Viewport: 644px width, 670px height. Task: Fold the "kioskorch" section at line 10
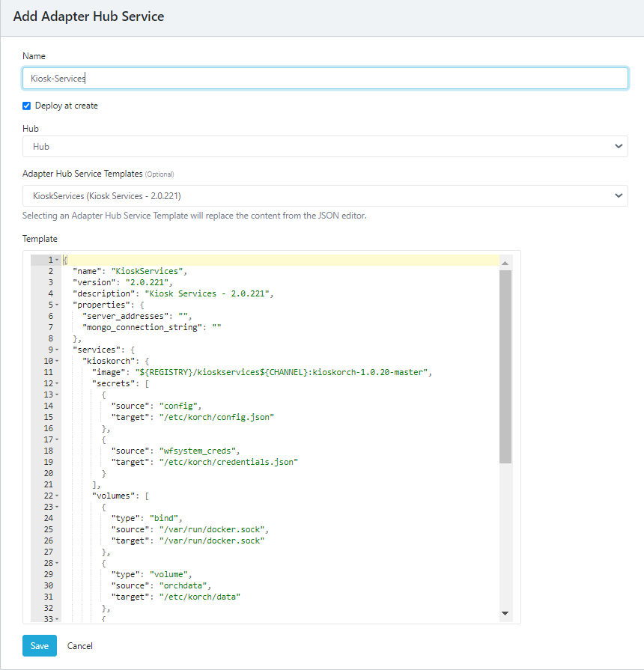tap(57, 361)
